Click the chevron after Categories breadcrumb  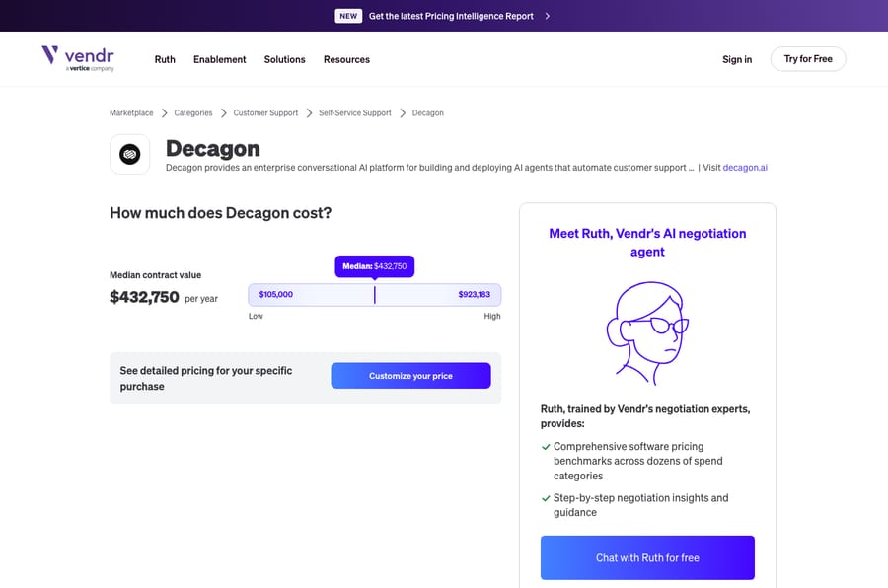[x=224, y=113]
